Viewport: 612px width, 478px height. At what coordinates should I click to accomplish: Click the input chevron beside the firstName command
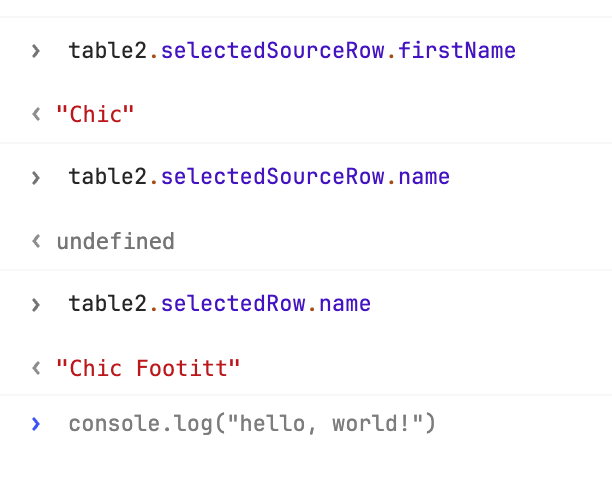click(x=37, y=50)
